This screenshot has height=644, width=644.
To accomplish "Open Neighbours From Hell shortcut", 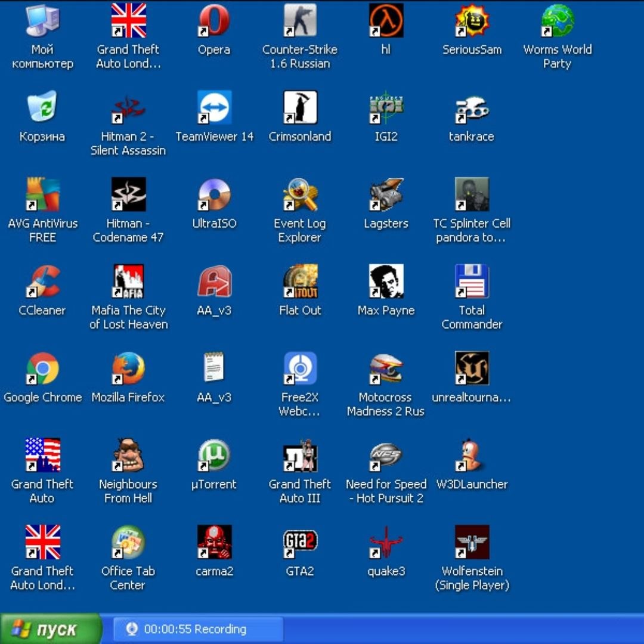I will tap(128, 455).
